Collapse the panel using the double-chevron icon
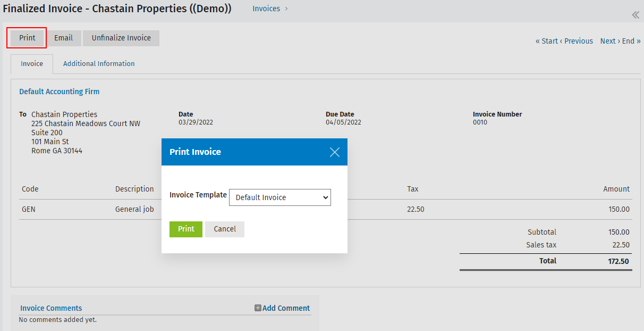The height and width of the screenshot is (331, 644). click(635, 15)
